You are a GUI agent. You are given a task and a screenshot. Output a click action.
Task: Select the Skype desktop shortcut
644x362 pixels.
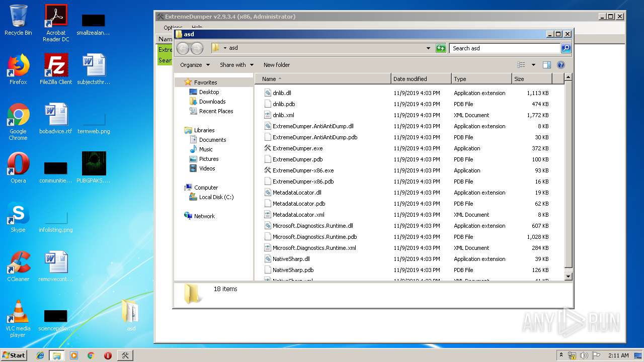point(18,217)
